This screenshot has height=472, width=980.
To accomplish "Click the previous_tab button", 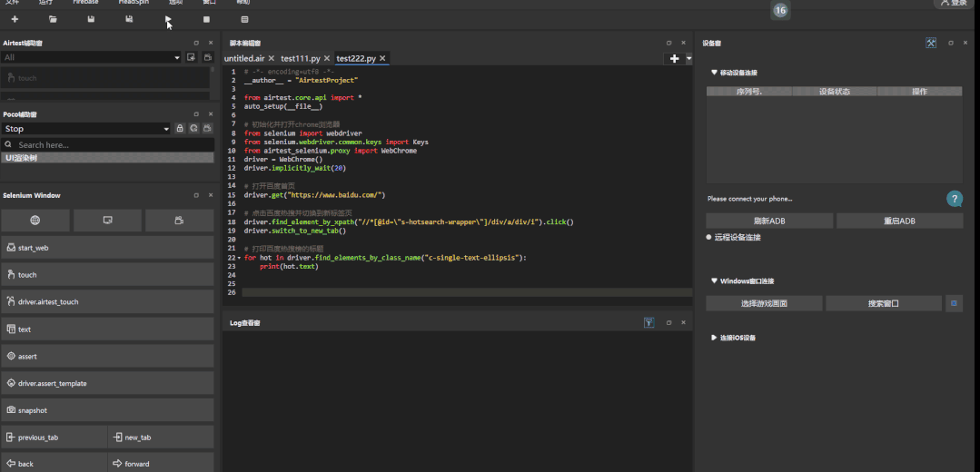I will (54, 438).
